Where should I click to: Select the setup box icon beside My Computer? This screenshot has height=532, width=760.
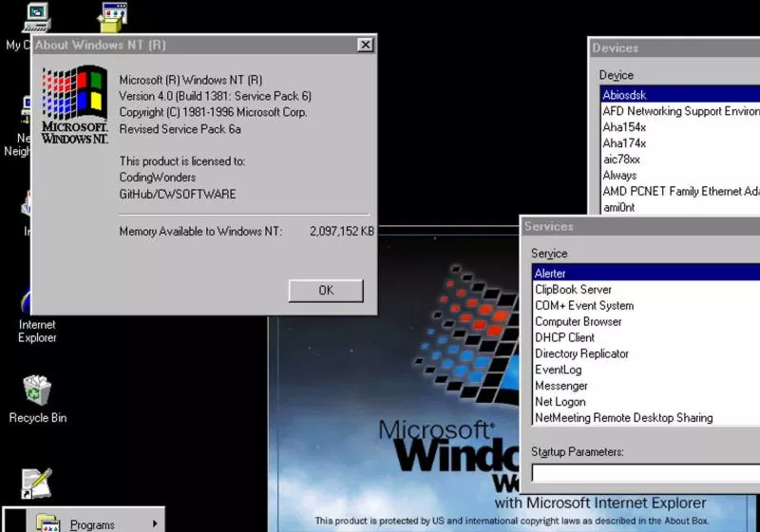coord(112,17)
